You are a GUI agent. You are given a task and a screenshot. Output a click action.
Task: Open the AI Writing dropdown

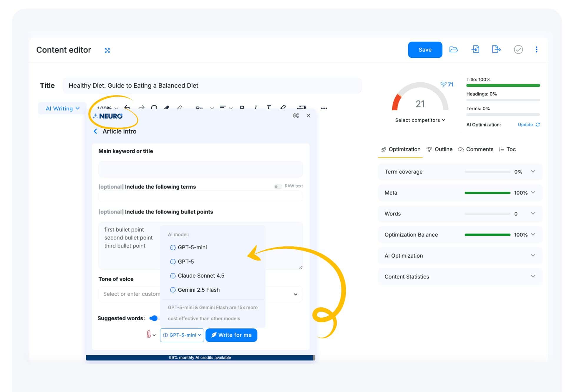(62, 108)
